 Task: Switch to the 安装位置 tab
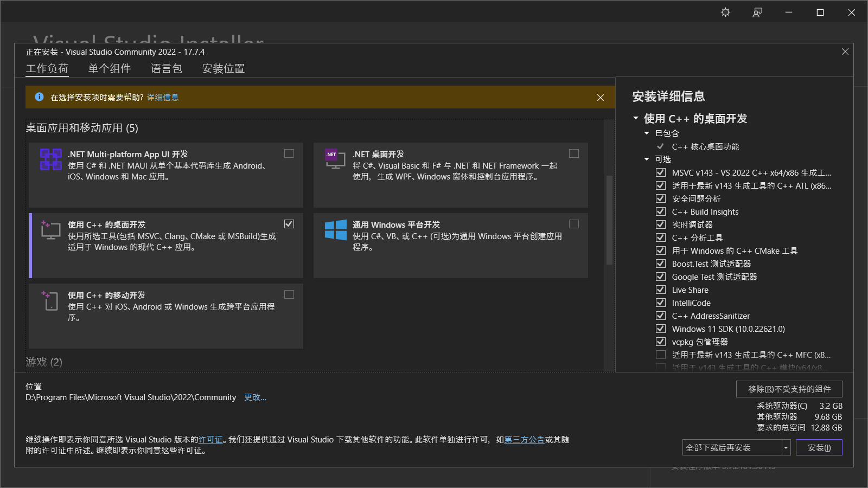[x=224, y=68]
